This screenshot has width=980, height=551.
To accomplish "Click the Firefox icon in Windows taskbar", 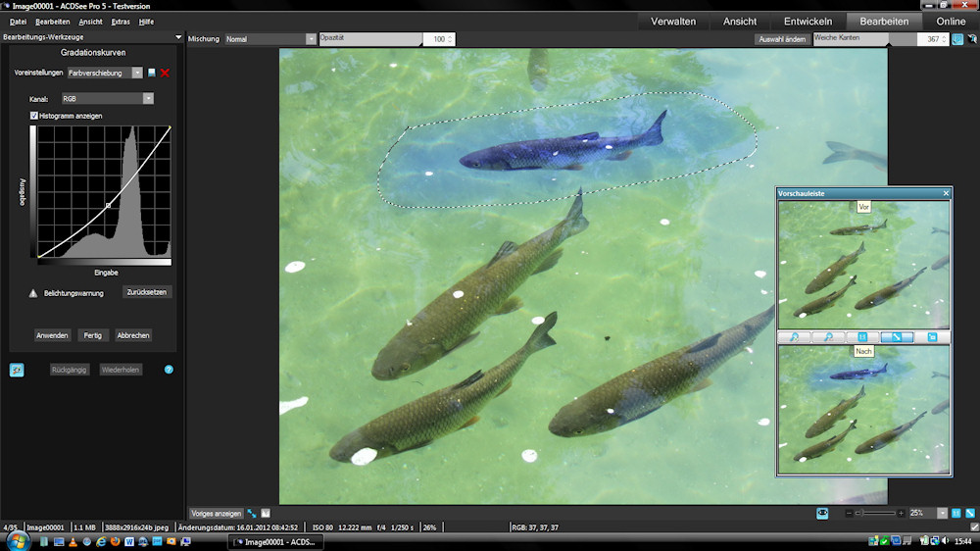I will click(x=115, y=541).
